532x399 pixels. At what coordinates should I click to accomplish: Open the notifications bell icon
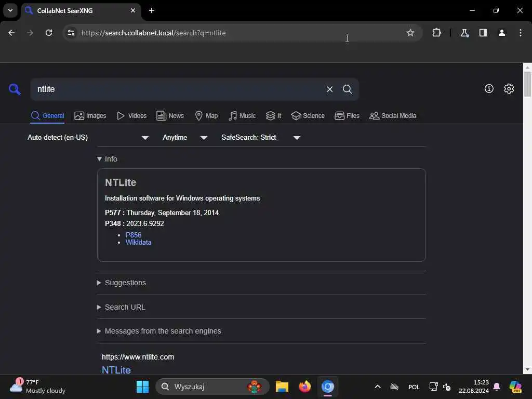pos(497,387)
